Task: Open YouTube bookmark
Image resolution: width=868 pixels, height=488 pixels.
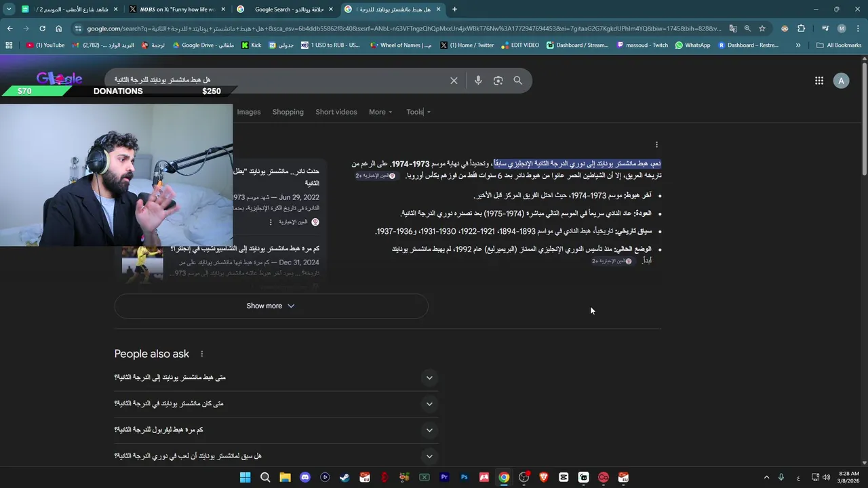Action: pos(45,45)
